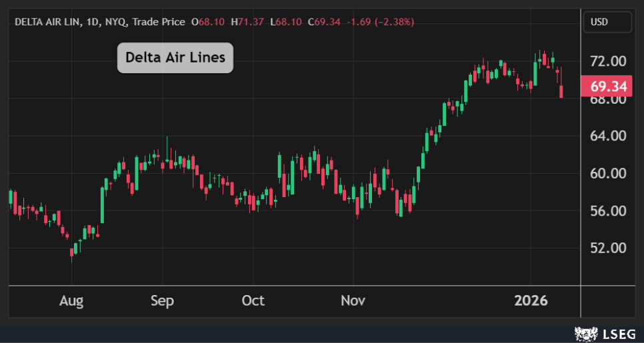This screenshot has height=343, width=644.
Task: Click the 72.00 price axis label
Action: point(607,61)
